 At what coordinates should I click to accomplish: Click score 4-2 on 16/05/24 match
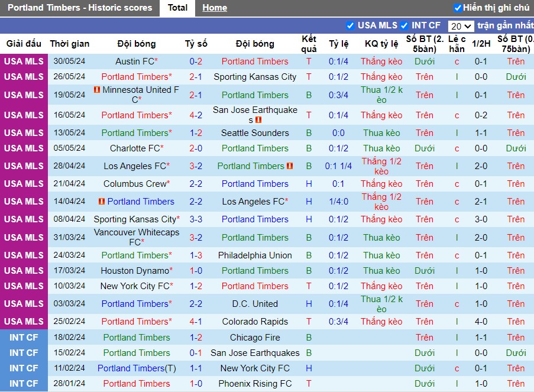tap(196, 115)
